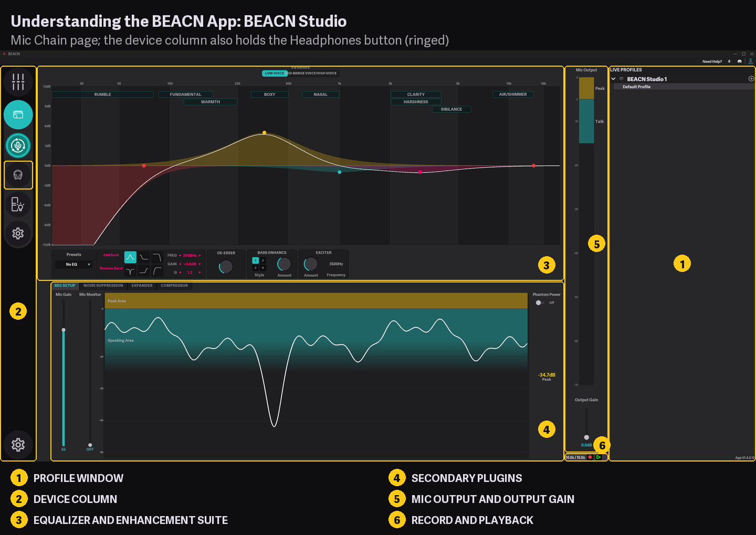Click the Output Gain slider handle
This screenshot has width=756, height=535.
tap(586, 437)
